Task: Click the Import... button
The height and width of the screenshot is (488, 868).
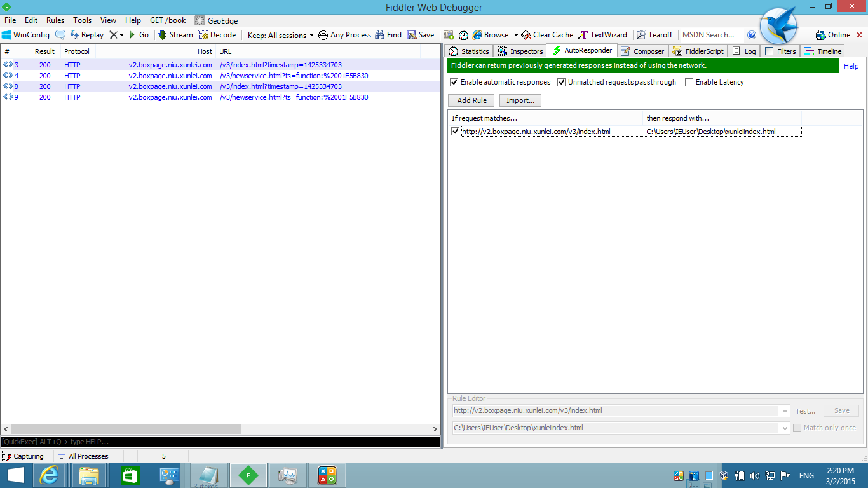Action: click(520, 100)
